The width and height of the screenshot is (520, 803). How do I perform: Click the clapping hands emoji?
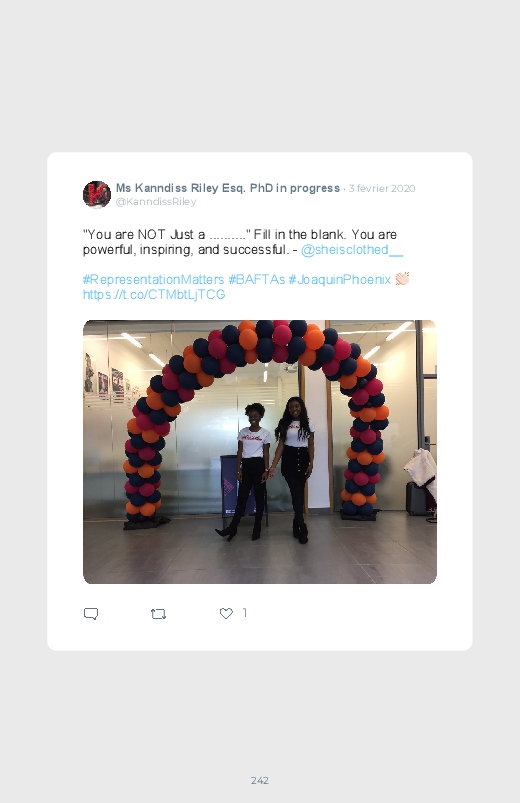(402, 279)
